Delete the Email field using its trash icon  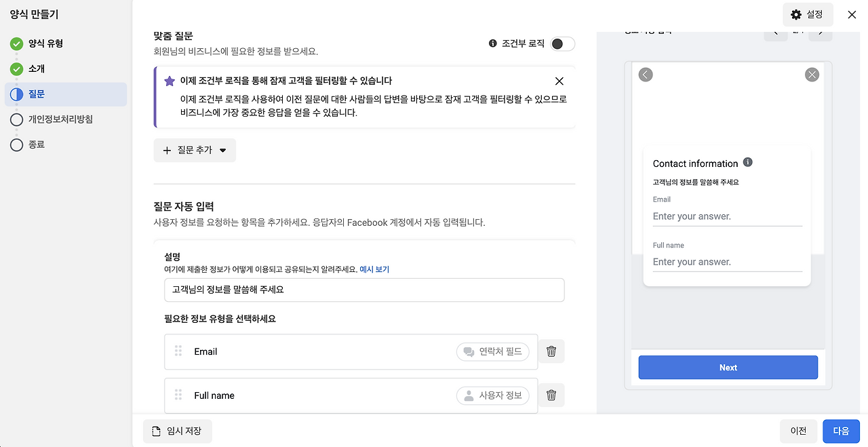point(551,351)
